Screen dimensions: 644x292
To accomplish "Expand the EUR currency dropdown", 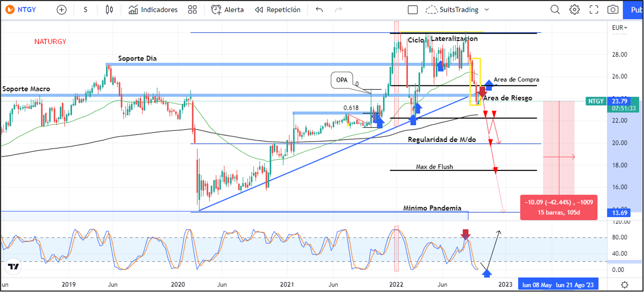I will click(620, 27).
